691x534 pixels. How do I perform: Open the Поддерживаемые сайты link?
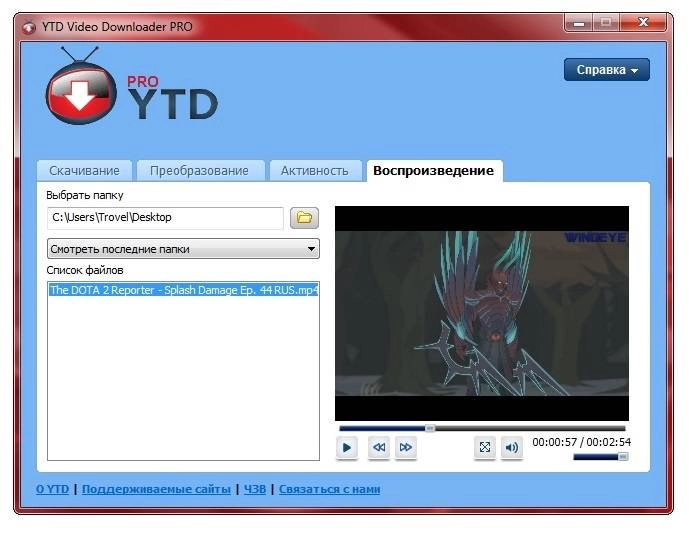click(x=156, y=489)
